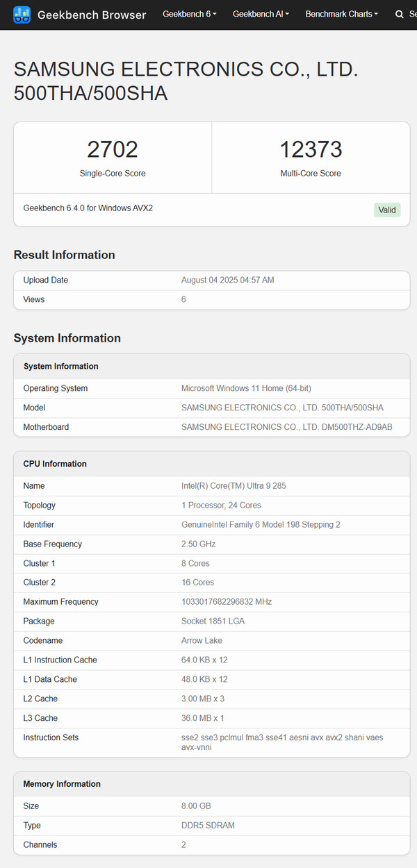The width and height of the screenshot is (417, 868).
Task: Select L2 Cache value 3.00 MB x 3
Action: tap(202, 699)
